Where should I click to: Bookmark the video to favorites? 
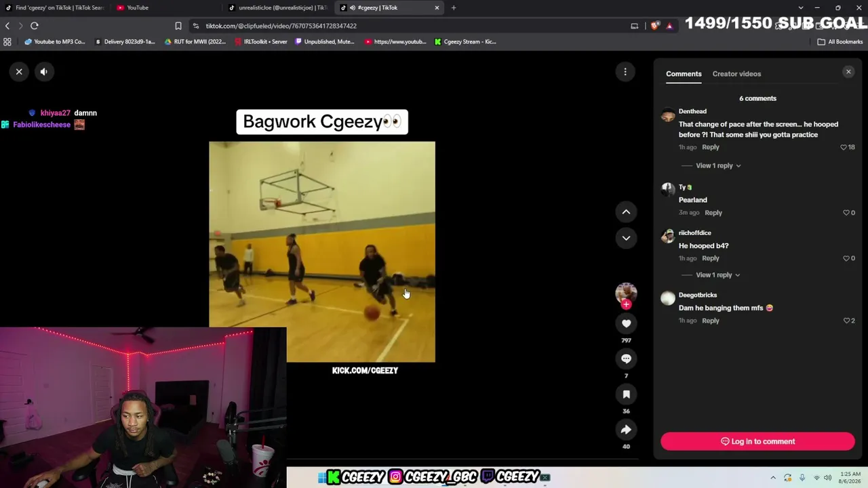(x=626, y=394)
